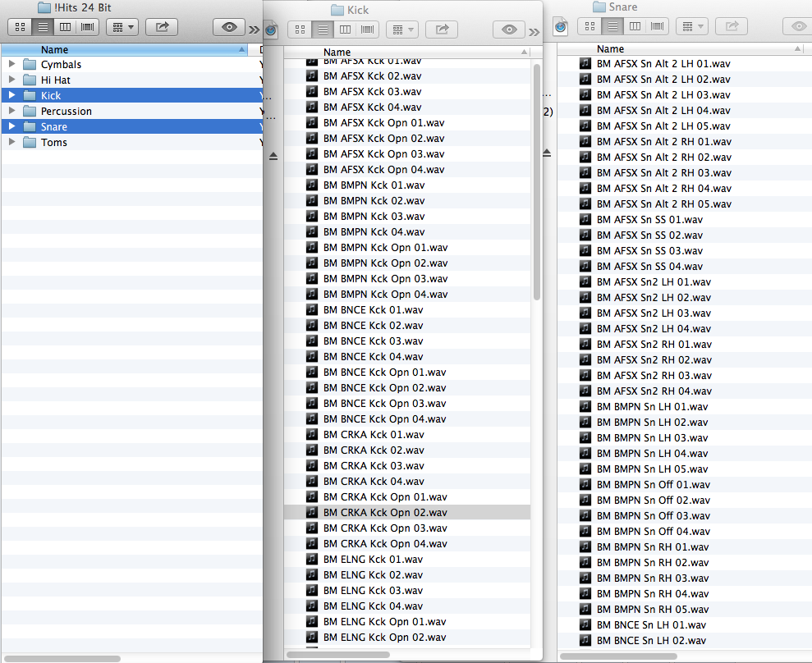Click Name column header in Kick window
This screenshot has height=663, width=812.
[x=411, y=52]
